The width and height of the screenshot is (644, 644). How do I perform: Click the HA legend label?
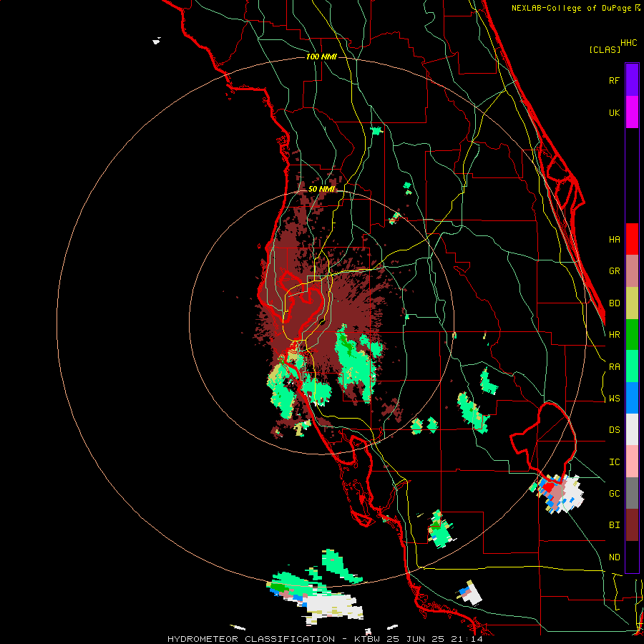point(614,239)
